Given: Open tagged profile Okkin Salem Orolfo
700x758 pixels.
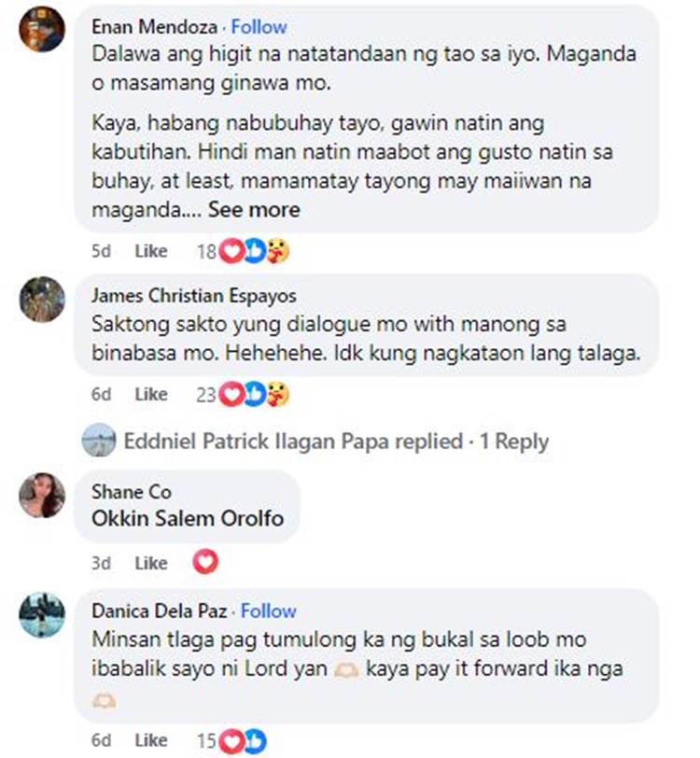Looking at the screenshot, I should click(x=188, y=518).
